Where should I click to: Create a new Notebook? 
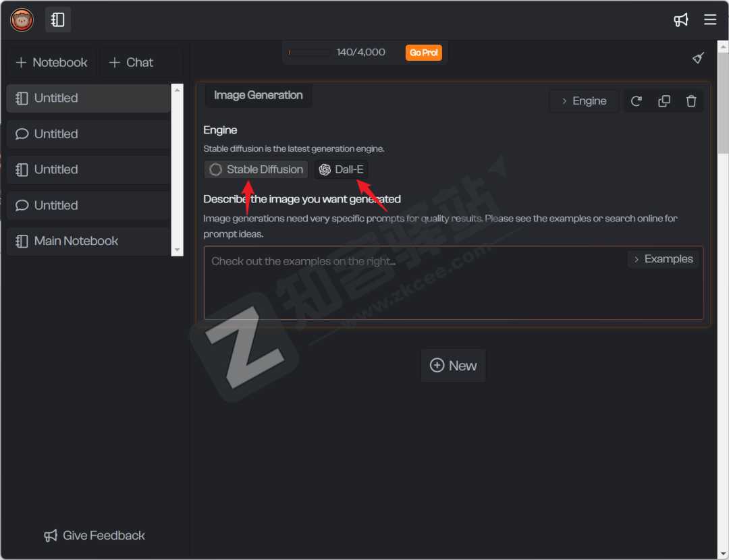[x=52, y=63]
